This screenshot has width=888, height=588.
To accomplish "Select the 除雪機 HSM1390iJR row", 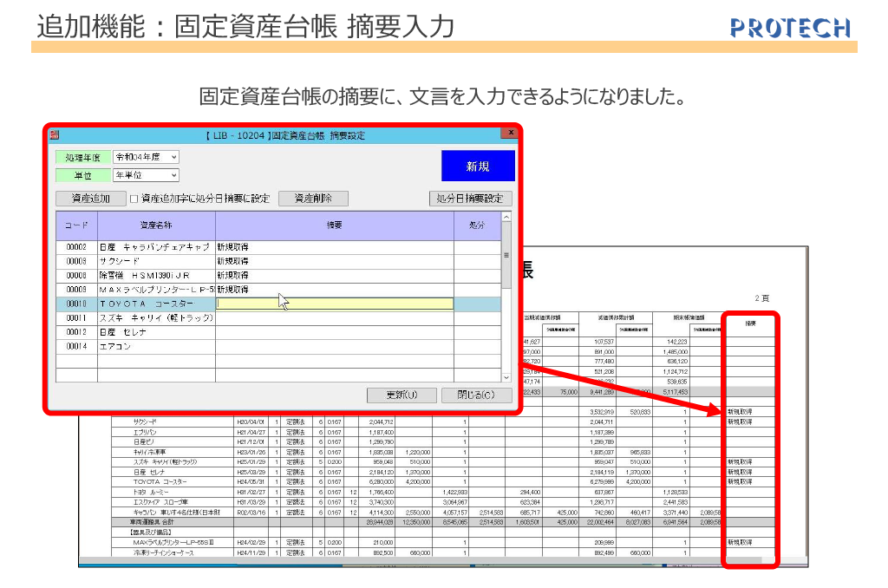I will tap(156, 276).
